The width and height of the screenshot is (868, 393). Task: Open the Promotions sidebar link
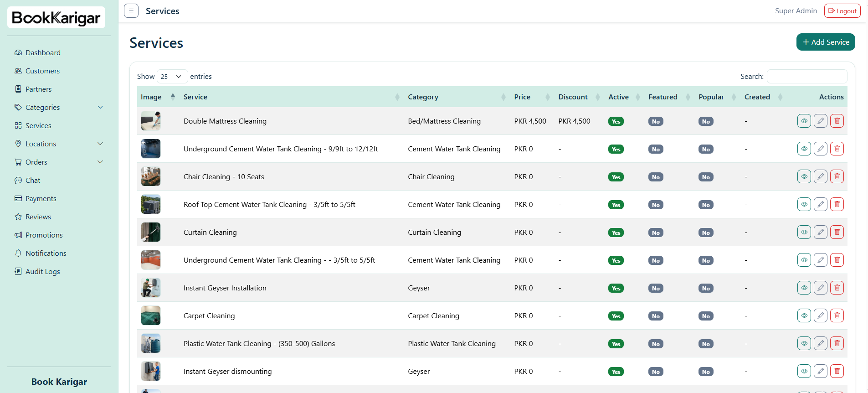coord(59,235)
